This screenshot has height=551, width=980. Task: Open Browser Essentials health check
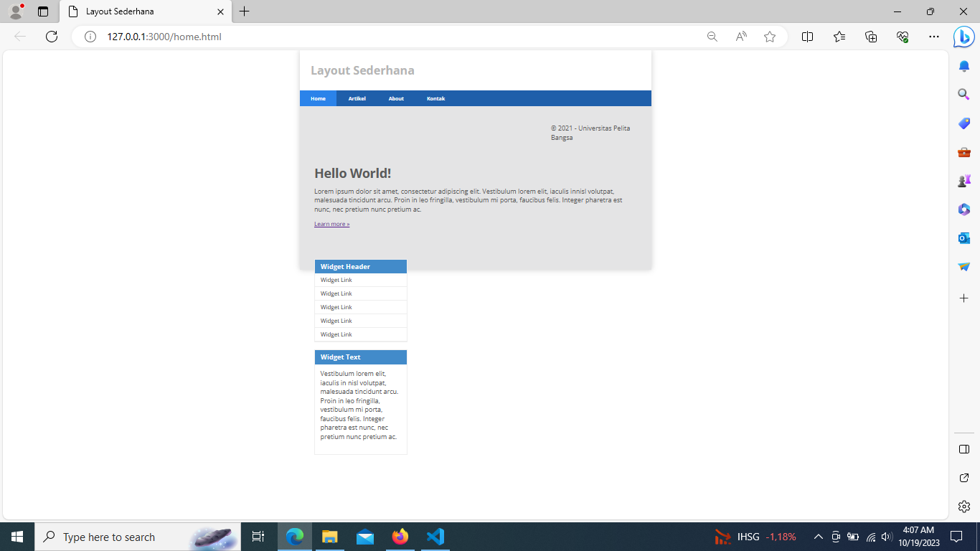click(x=903, y=37)
